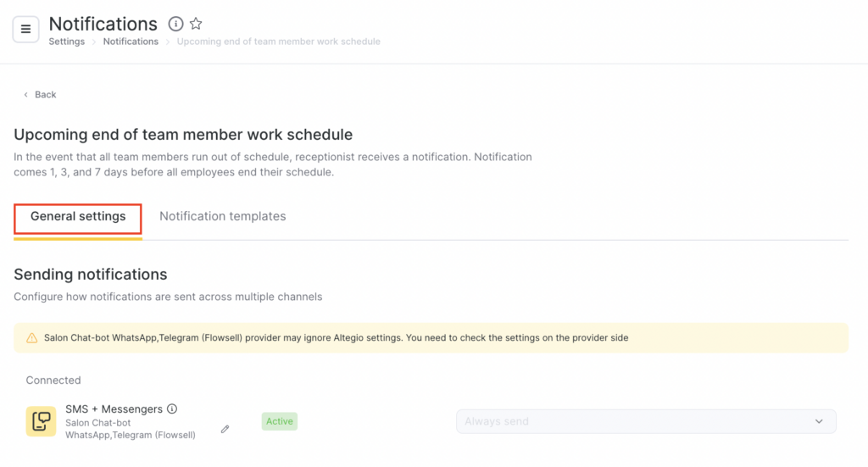Click the pencil edit icon for Flowsell provider
Screen dimensions: 868x467
pos(225,429)
